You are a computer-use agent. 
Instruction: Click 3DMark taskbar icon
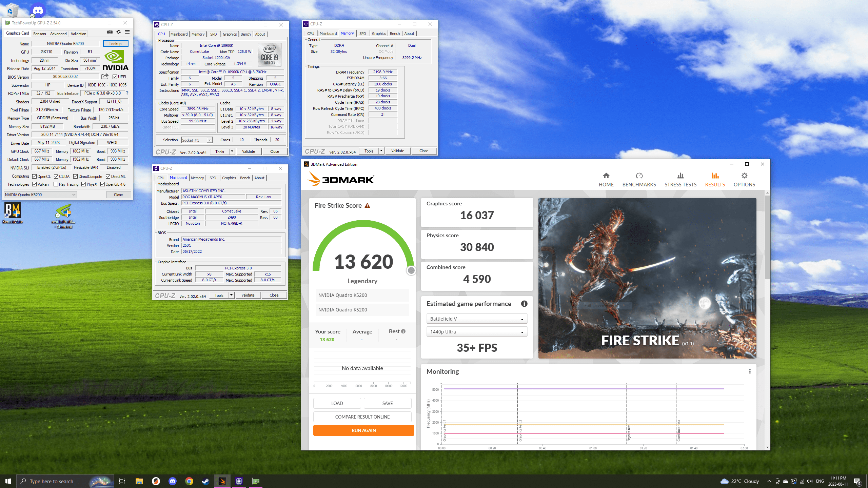(x=222, y=481)
